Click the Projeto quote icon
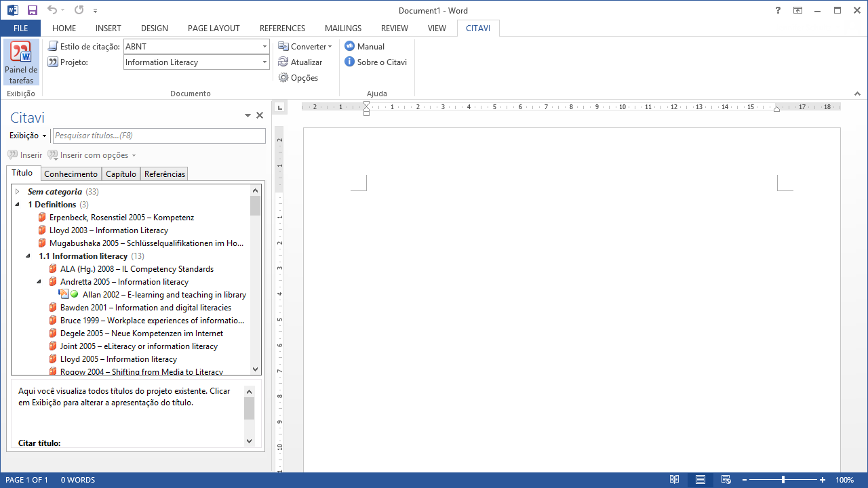The image size is (868, 488). pyautogui.click(x=53, y=62)
